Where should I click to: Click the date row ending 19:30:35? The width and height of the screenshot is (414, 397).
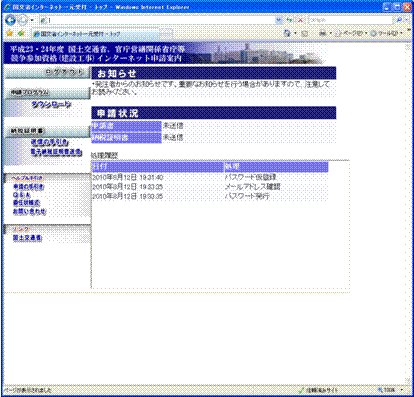point(127,196)
